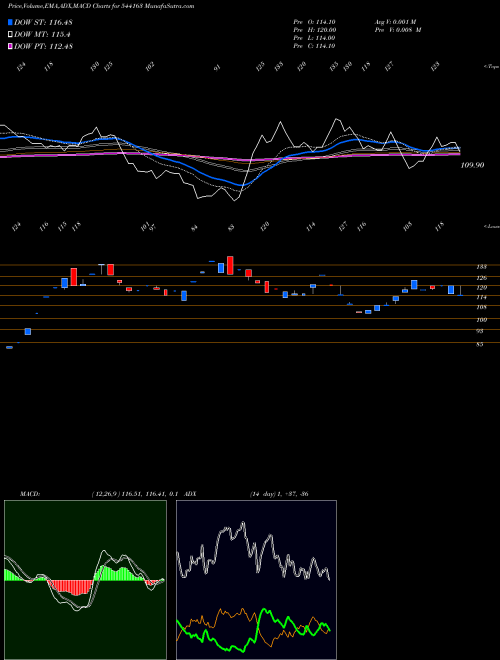This screenshot has height=660, width=500.
Task: Click the 120 level on the candlestick axis
Action: [481, 287]
